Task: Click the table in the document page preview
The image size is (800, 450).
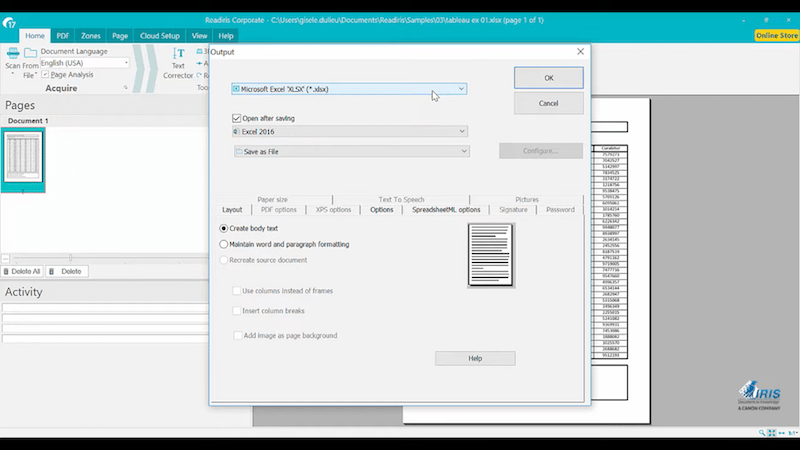Action: pyautogui.click(x=610, y=252)
